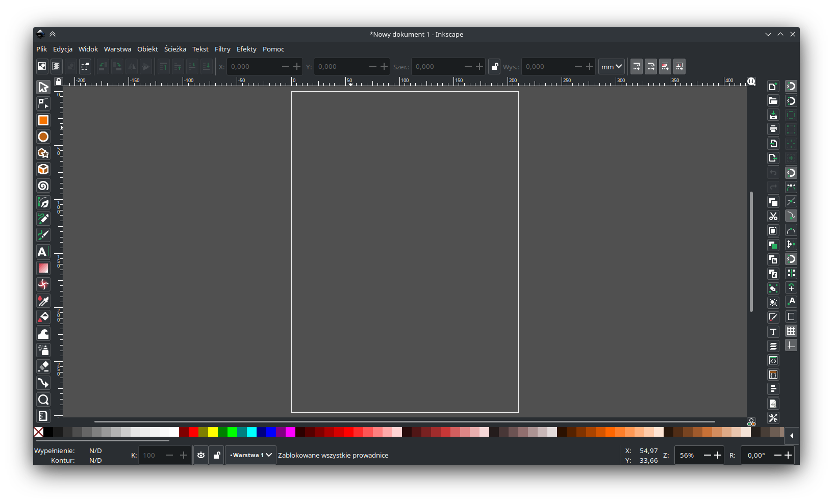Click the X coordinate input field

(254, 67)
